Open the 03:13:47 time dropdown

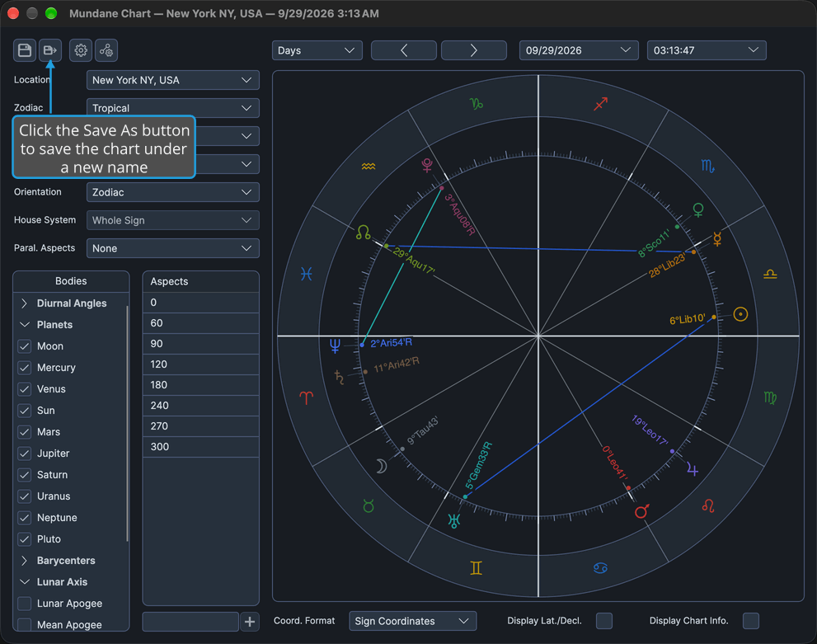(707, 50)
